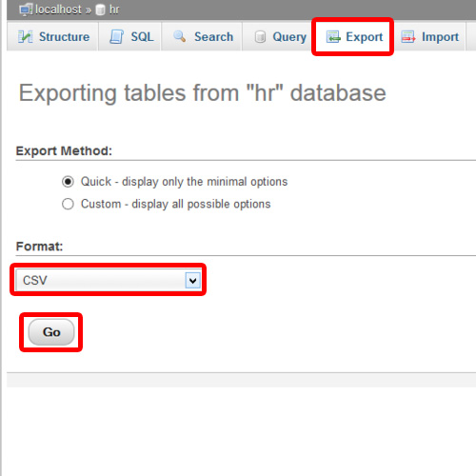Open the CSV format dropdown
Image resolution: width=476 pixels, height=476 pixels.
coord(109,280)
